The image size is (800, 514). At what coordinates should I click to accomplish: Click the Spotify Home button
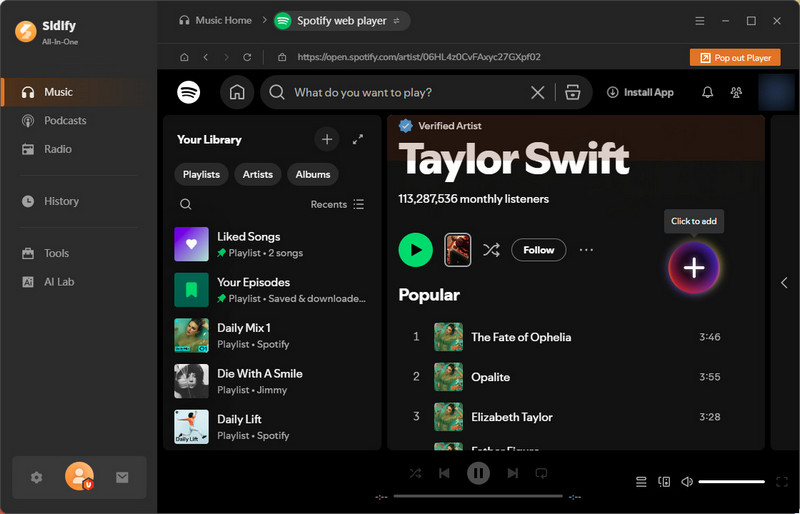tap(237, 93)
